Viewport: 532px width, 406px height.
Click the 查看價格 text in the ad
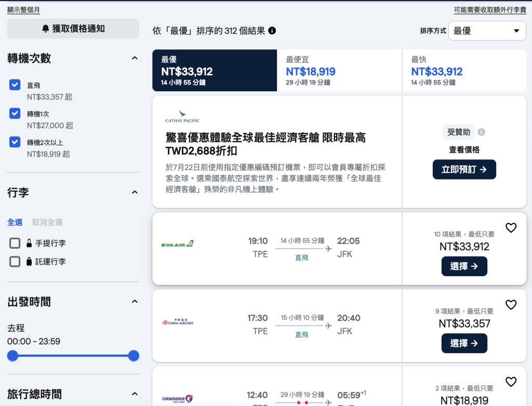(464, 150)
